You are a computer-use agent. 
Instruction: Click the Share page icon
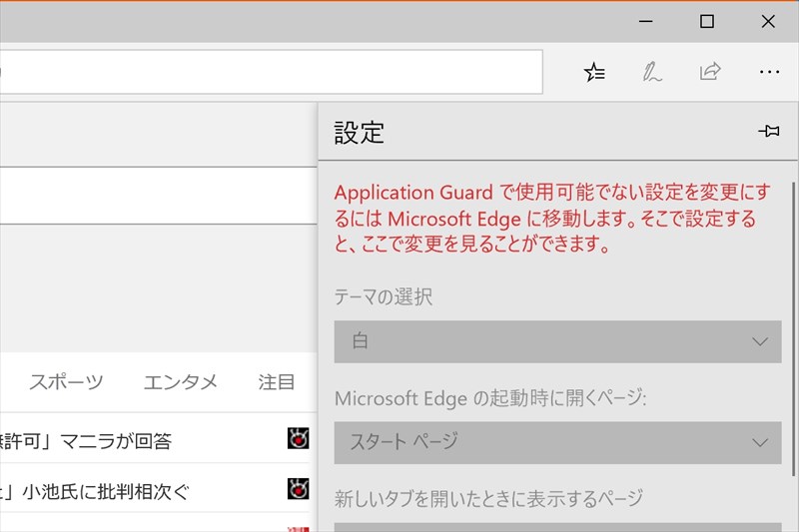710,71
